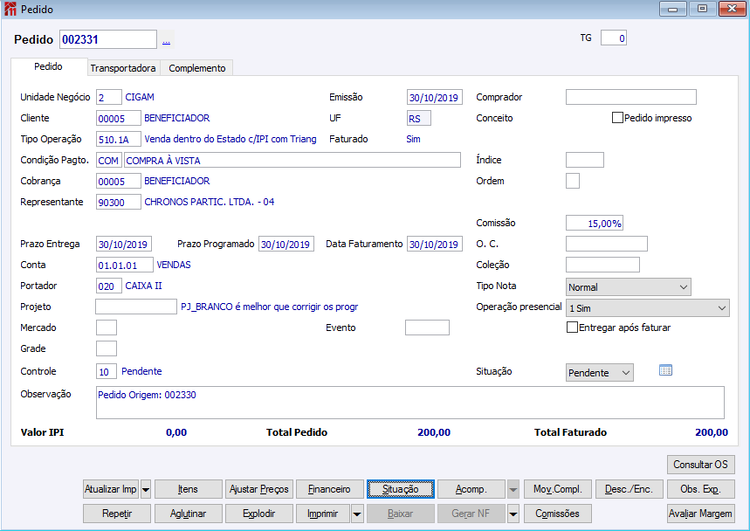This screenshot has height=531, width=750.
Task: Click the Observação text area
Action: coord(410,403)
